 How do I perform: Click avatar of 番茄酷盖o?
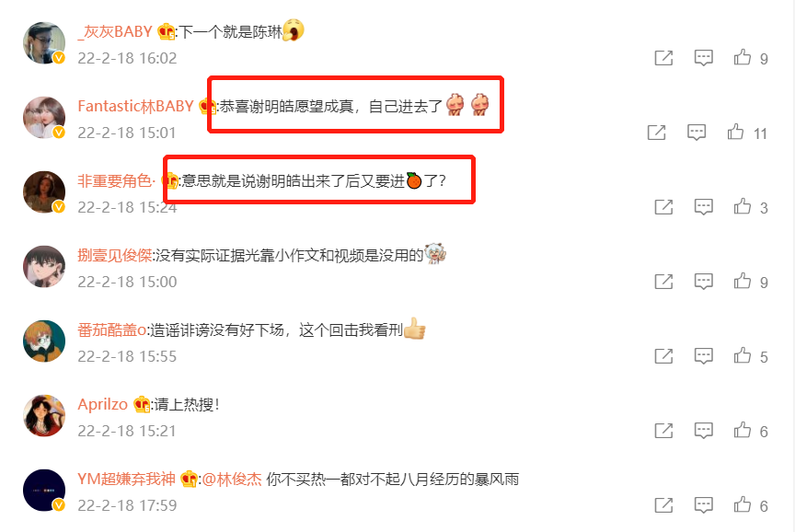[x=44, y=341]
